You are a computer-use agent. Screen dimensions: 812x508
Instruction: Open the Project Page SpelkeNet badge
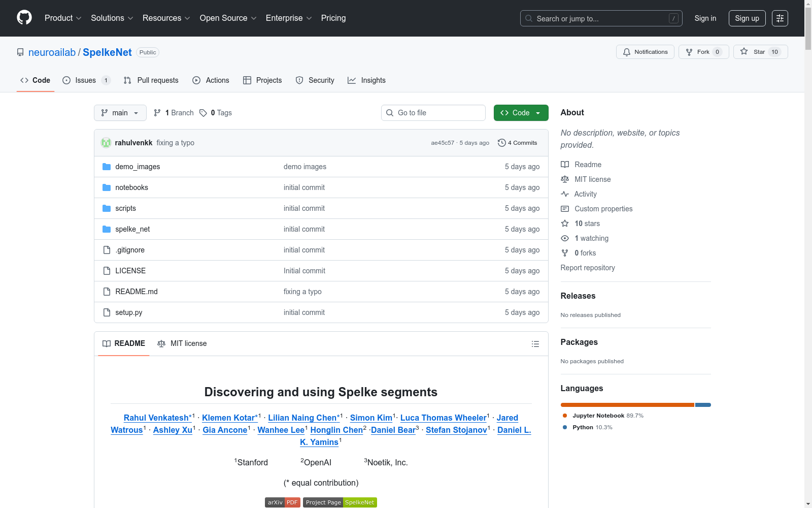point(340,502)
